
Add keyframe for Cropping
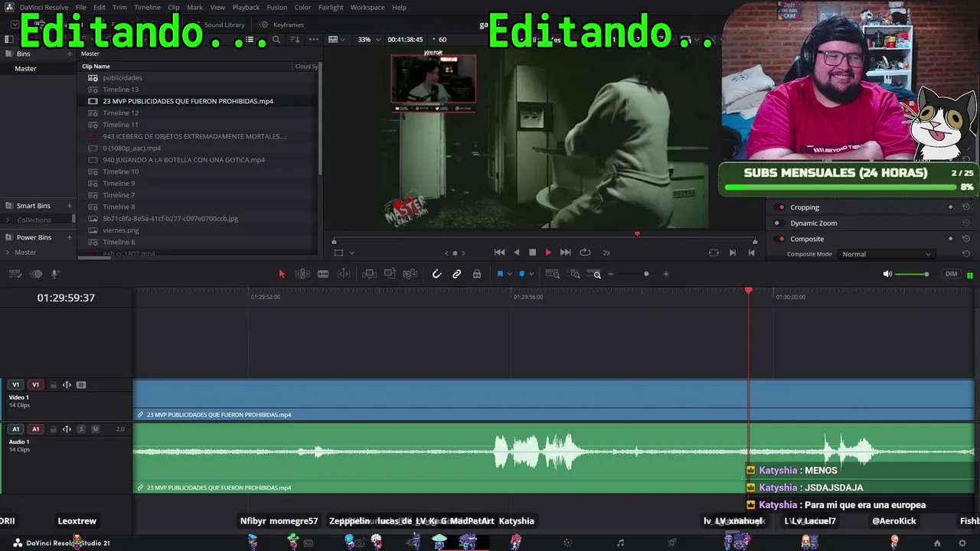click(951, 207)
